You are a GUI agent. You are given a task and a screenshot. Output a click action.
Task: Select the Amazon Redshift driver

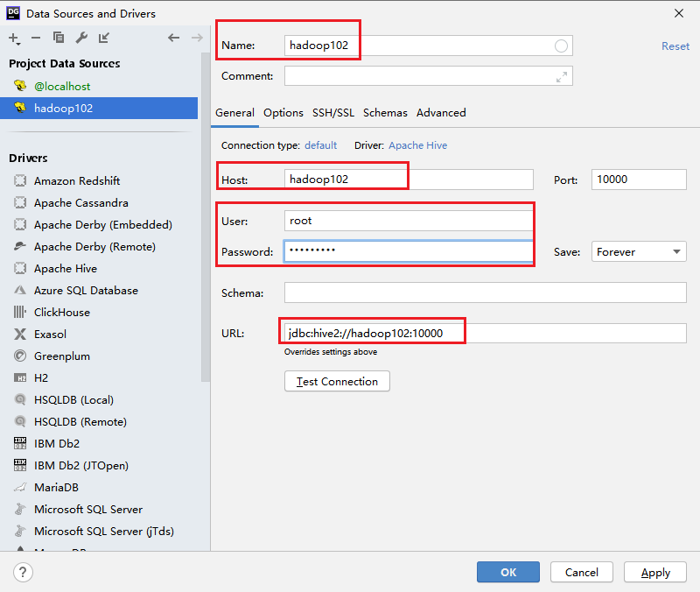99,181
